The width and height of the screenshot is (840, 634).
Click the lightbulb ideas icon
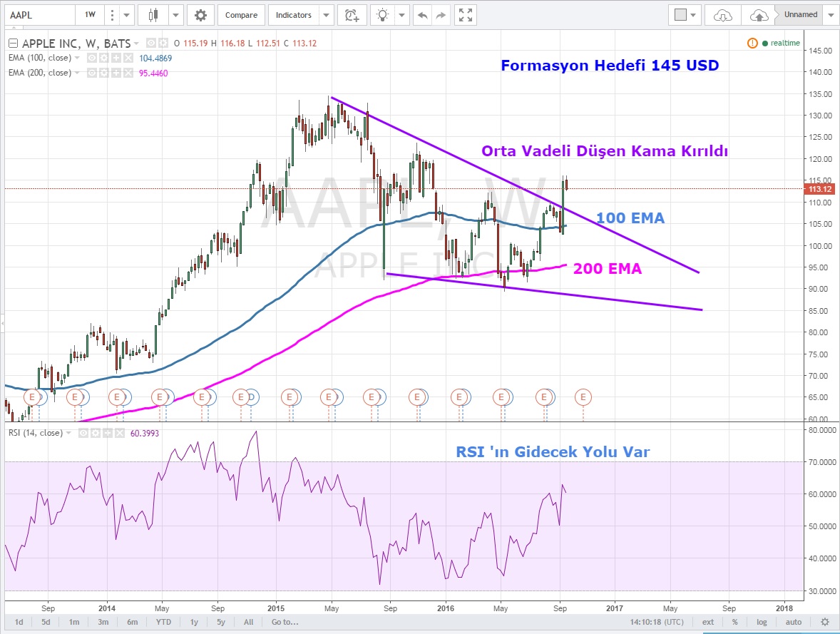click(x=384, y=14)
